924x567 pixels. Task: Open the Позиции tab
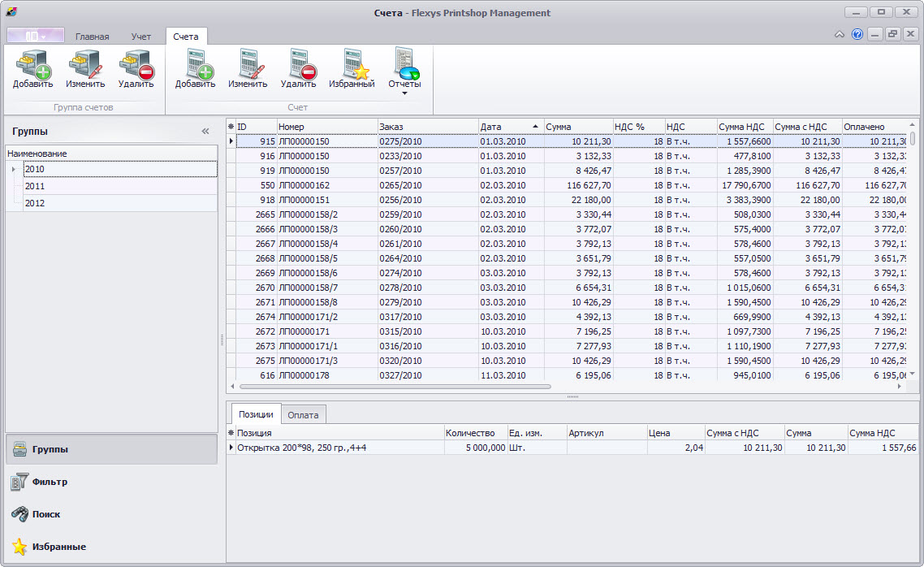256,414
